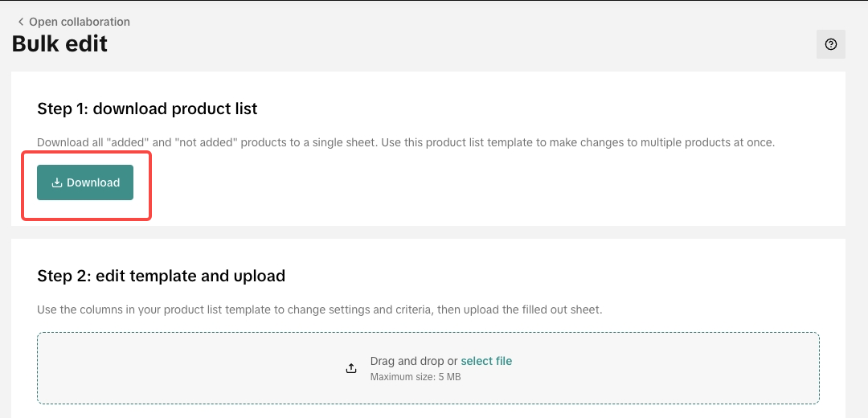Click the "Bulk edit" page title
Screen dimensions: 868x418
click(x=59, y=43)
